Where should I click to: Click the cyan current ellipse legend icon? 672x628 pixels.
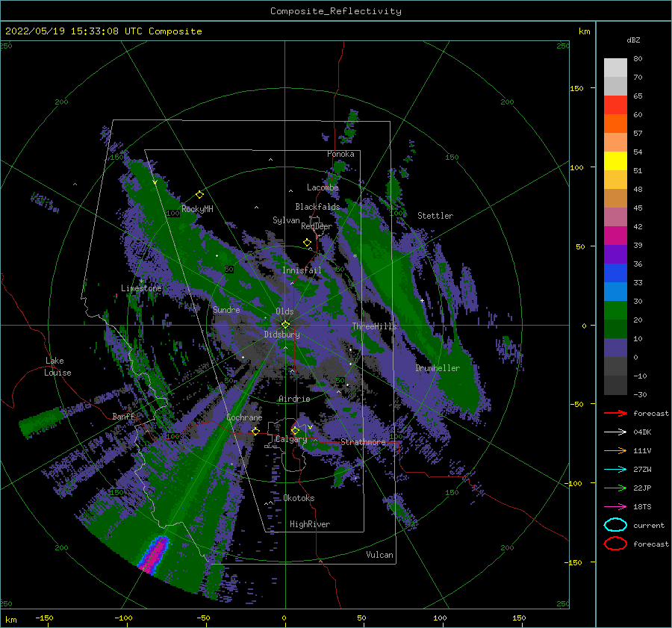(615, 525)
